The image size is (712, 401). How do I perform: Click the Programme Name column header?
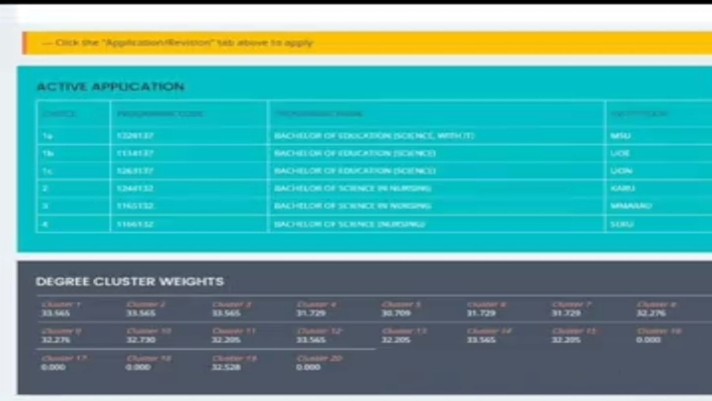pyautogui.click(x=318, y=114)
